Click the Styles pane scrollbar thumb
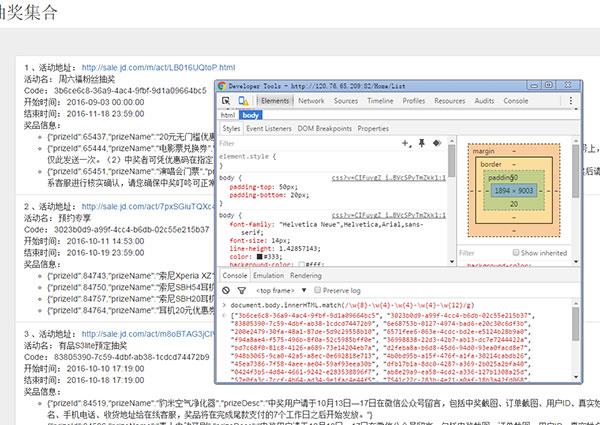Viewport: 600px width, 425px height. pyautogui.click(x=452, y=160)
